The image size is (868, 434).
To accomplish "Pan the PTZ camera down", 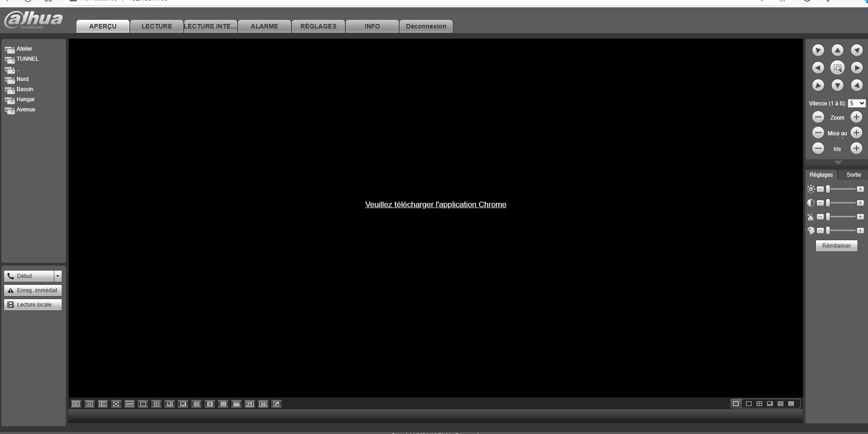I will coord(837,85).
